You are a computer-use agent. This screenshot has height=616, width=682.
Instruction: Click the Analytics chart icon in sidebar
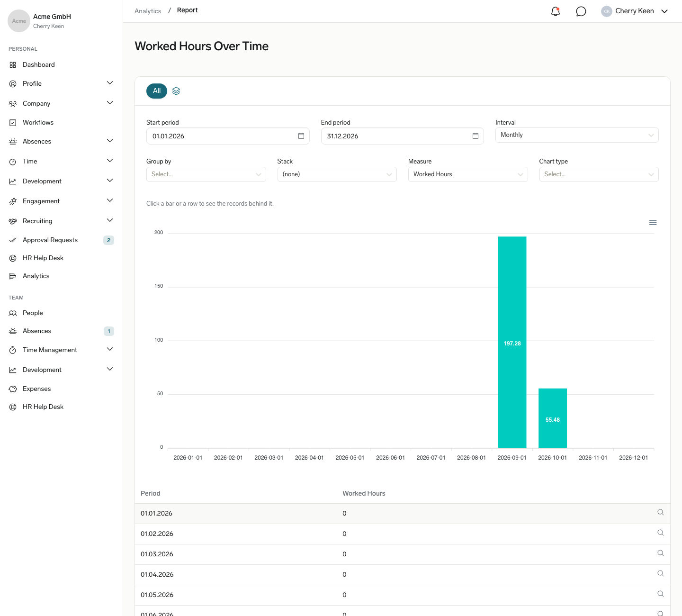coord(13,276)
